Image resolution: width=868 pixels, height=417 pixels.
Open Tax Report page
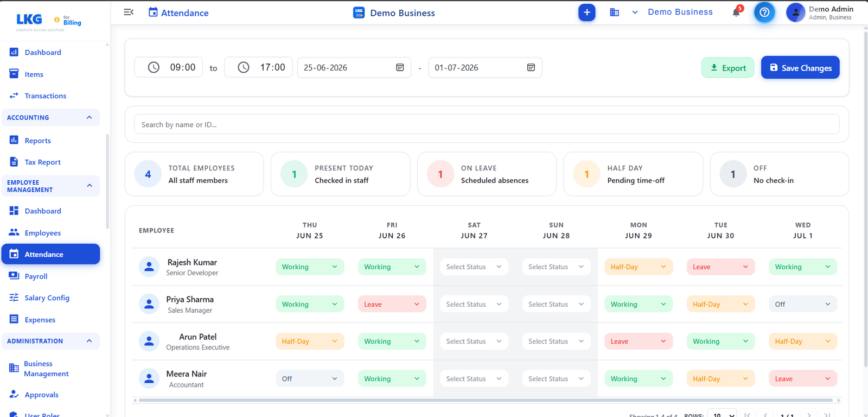click(x=42, y=162)
